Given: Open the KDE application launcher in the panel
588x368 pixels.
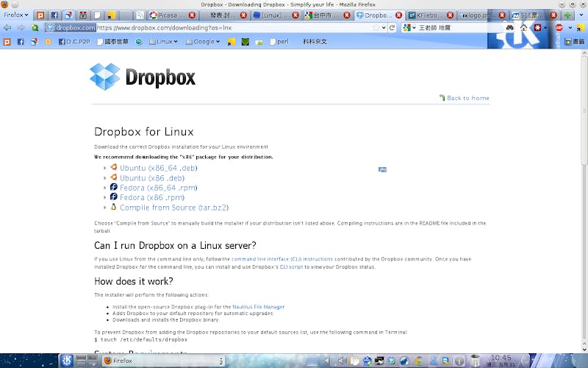Looking at the screenshot, I should pyautogui.click(x=66, y=361).
